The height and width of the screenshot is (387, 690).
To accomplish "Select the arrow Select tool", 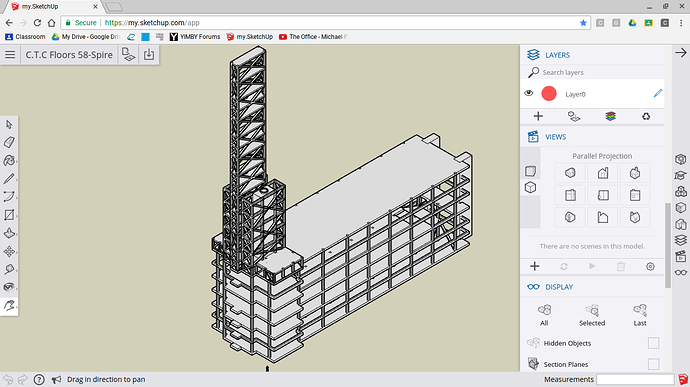I will (9, 125).
